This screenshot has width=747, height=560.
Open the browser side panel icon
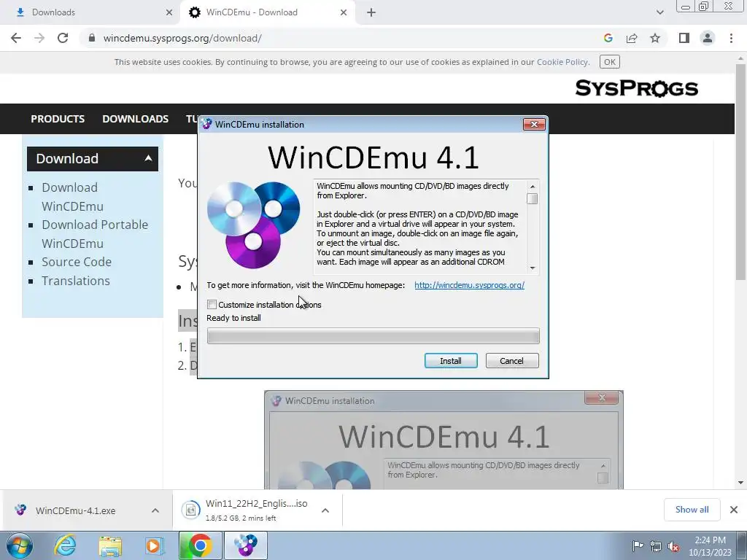pyautogui.click(x=684, y=38)
